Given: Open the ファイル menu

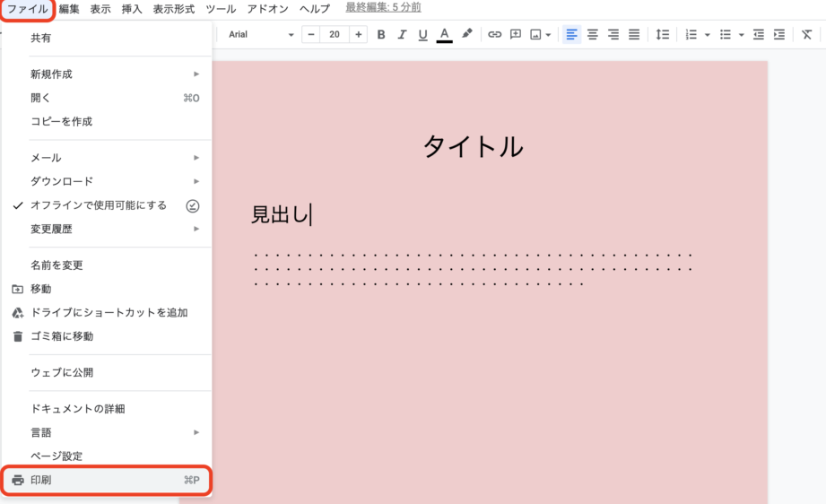Looking at the screenshot, I should [27, 10].
